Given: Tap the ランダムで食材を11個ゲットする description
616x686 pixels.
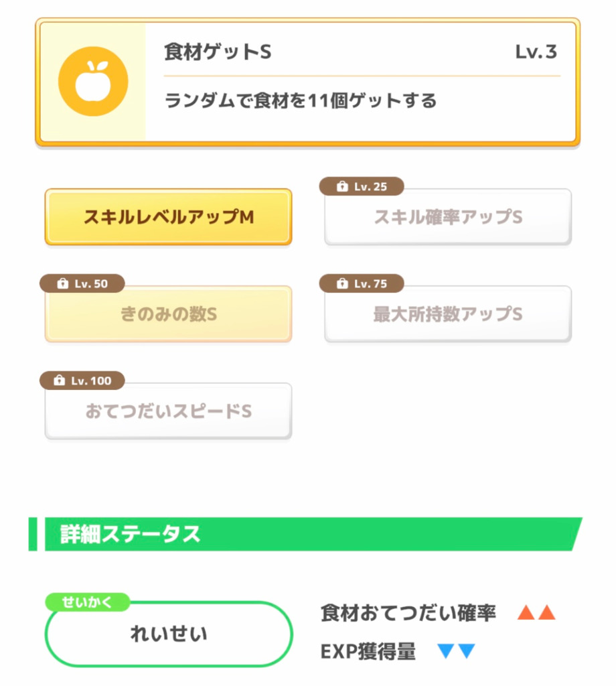Looking at the screenshot, I should coord(301,101).
